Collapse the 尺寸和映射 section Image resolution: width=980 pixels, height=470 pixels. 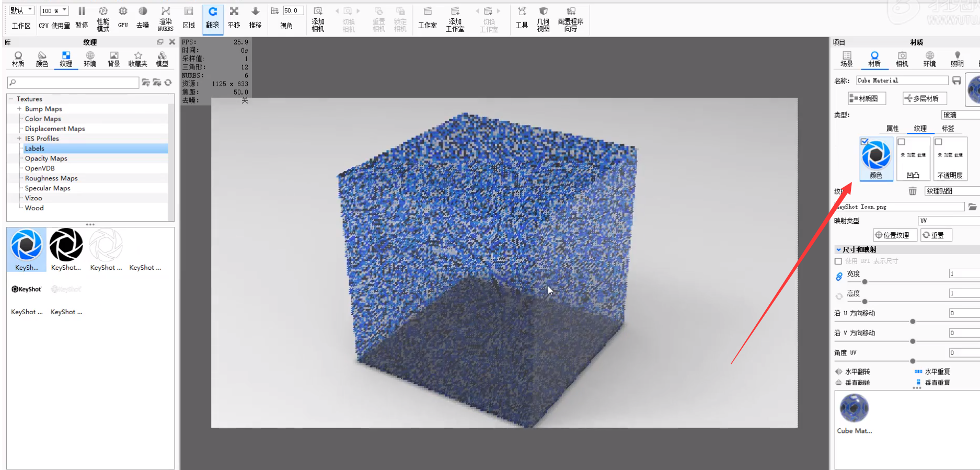click(838, 250)
